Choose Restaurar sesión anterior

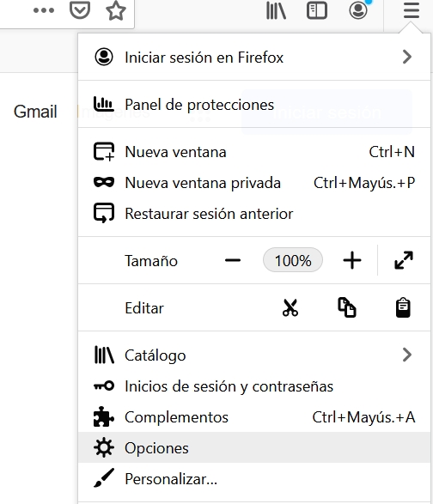(x=254, y=214)
